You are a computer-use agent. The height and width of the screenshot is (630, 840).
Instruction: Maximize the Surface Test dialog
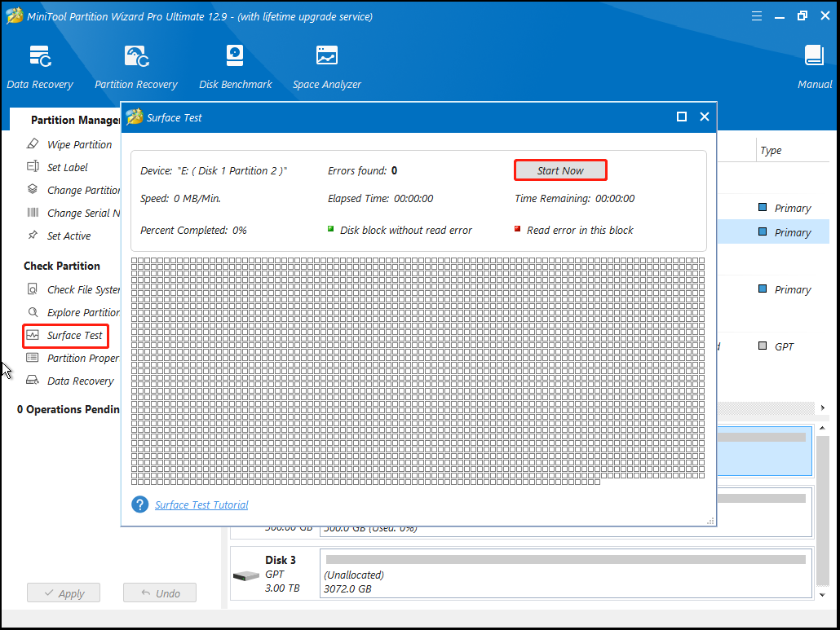pyautogui.click(x=682, y=117)
